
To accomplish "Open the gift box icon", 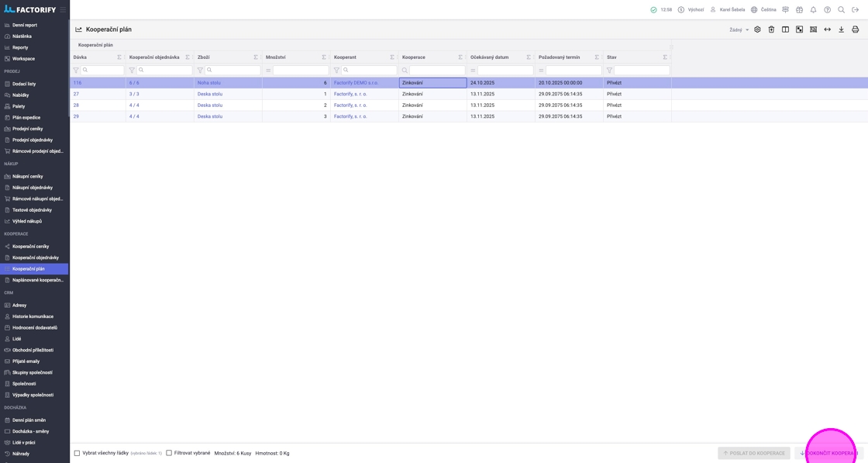I will (x=799, y=9).
